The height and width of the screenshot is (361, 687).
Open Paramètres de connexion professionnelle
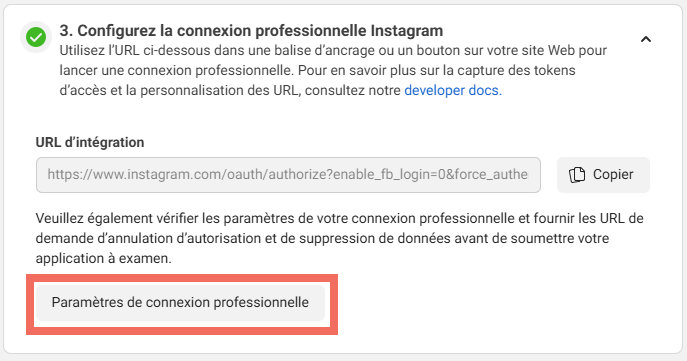point(180,303)
